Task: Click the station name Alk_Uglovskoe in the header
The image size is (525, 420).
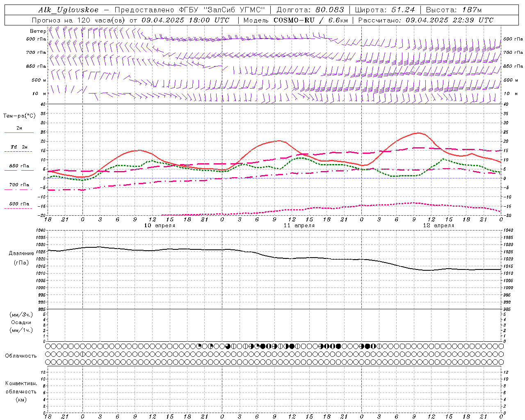Action: point(68,10)
